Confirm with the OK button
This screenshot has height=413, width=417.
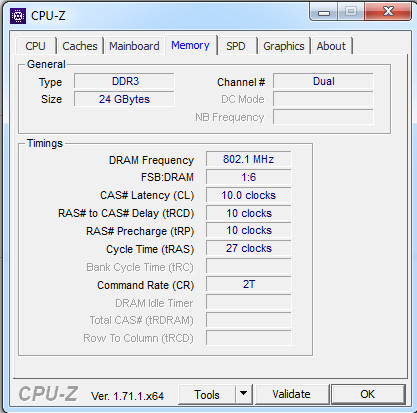[x=368, y=395]
